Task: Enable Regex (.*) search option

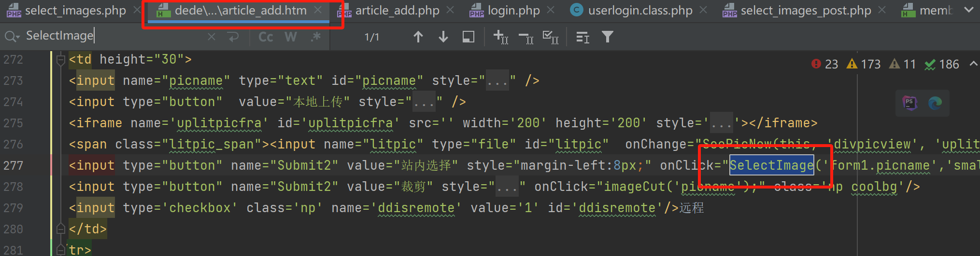Action: pyautogui.click(x=316, y=37)
